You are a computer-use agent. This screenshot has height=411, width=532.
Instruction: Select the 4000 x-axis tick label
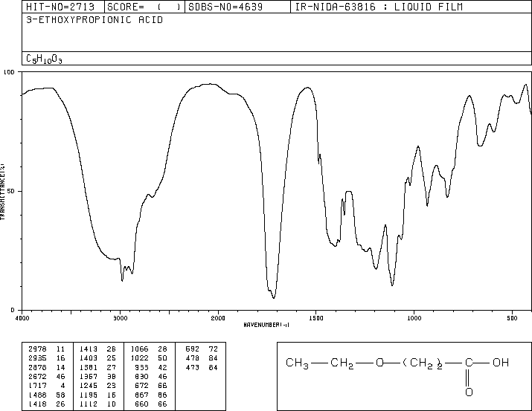tap(22, 318)
